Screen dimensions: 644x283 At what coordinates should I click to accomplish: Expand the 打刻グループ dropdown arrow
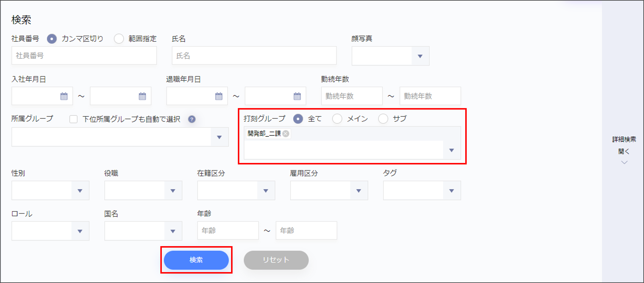coord(451,150)
